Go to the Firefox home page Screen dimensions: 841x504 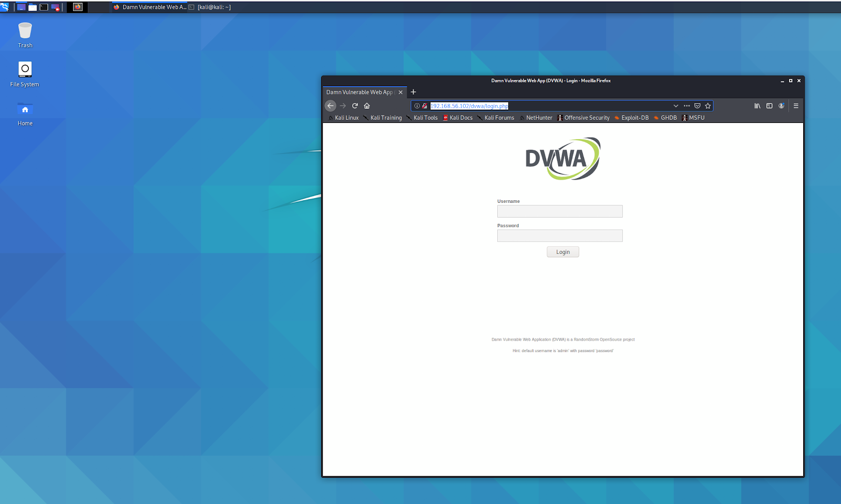click(367, 106)
